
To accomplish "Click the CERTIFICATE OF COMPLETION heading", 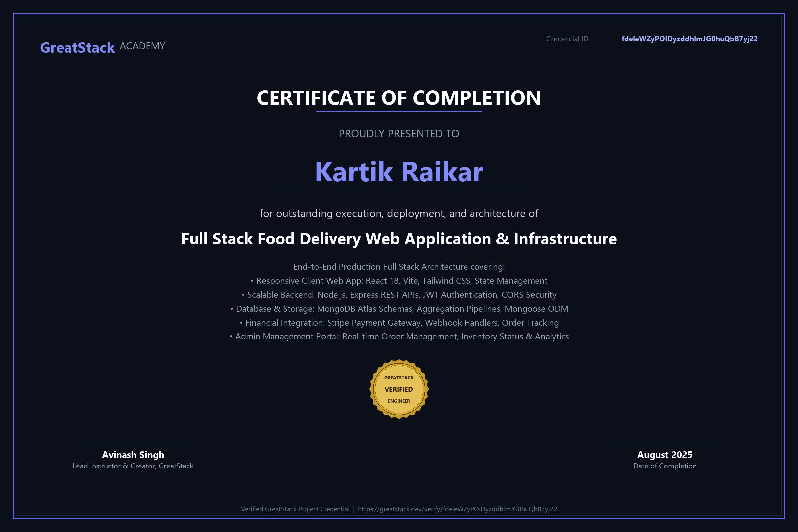I will click(399, 98).
